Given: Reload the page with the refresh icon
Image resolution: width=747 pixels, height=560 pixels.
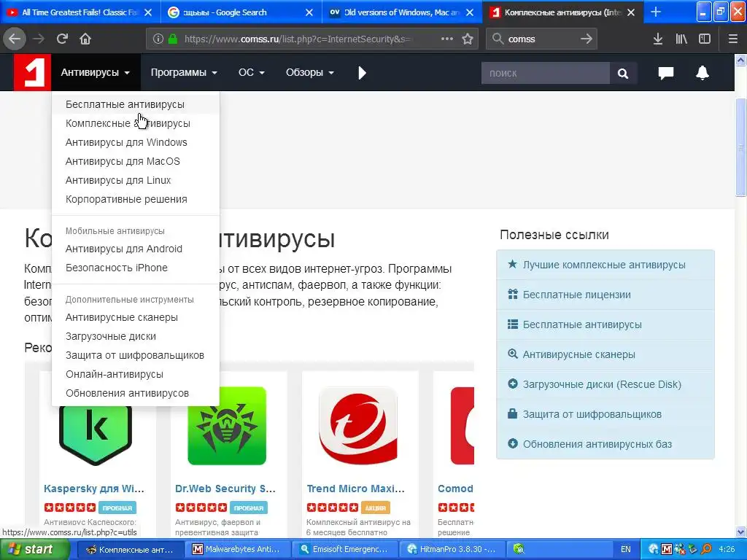Looking at the screenshot, I should pos(62,39).
